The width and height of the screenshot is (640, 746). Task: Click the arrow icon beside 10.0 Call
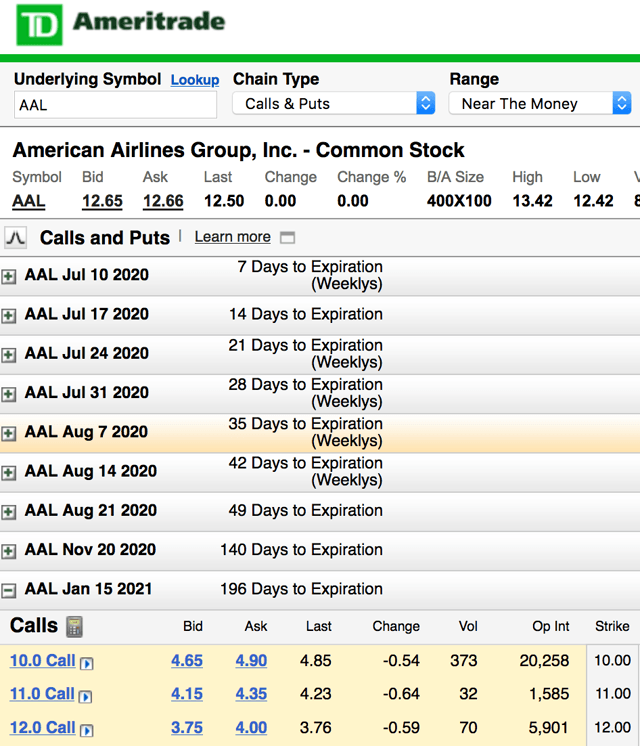(87, 663)
